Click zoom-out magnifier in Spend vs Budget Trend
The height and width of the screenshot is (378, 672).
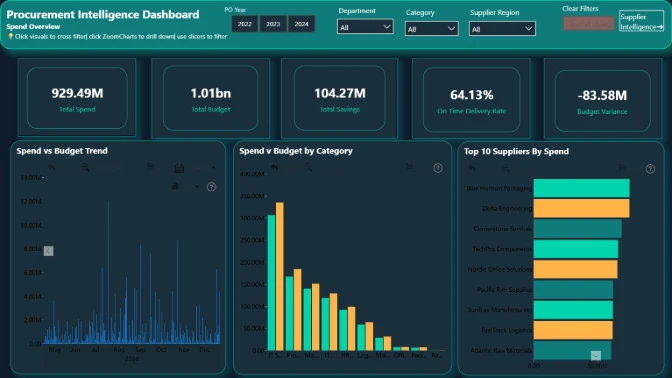(x=85, y=168)
